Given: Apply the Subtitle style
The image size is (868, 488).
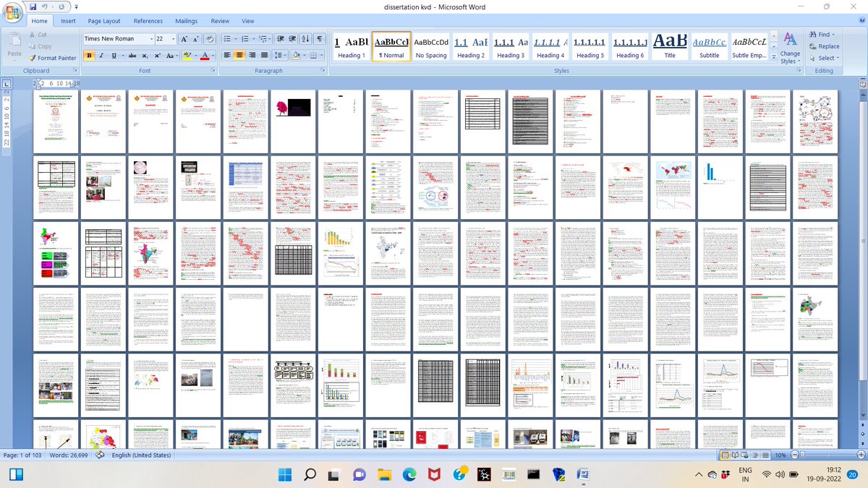Looking at the screenshot, I should click(710, 47).
